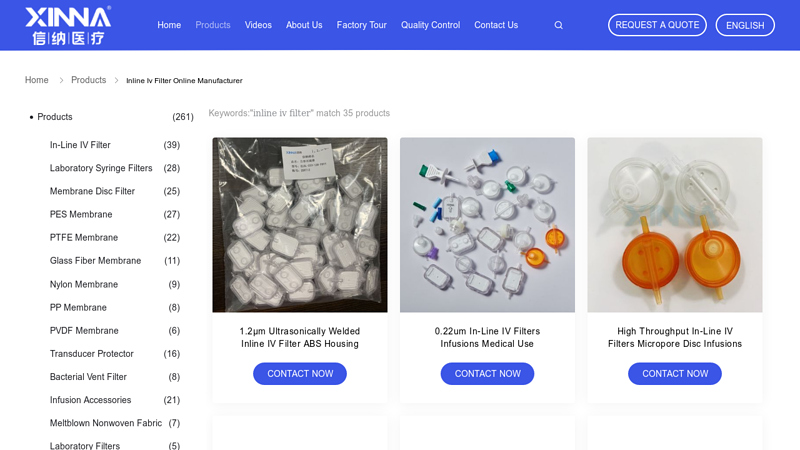Open Laboratory Syringe Filters category

[101, 168]
